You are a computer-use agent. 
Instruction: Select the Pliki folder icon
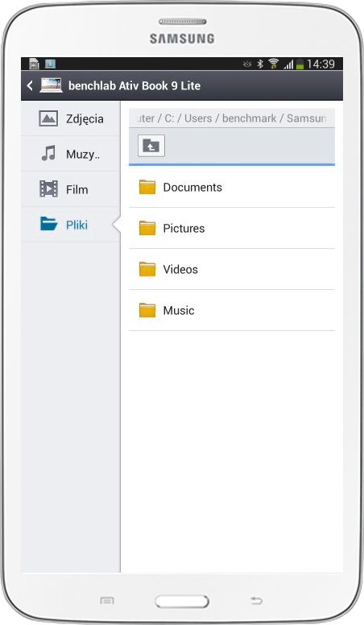pyautogui.click(x=48, y=224)
